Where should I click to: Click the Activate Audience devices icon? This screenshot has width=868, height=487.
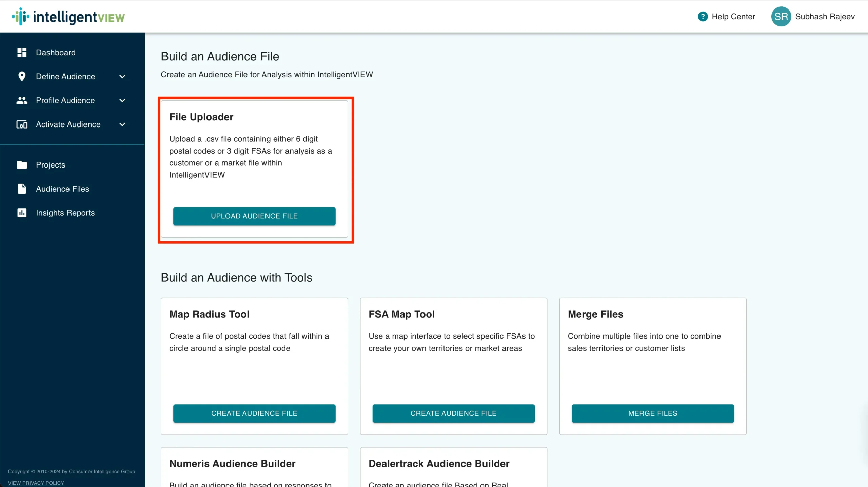click(x=22, y=124)
